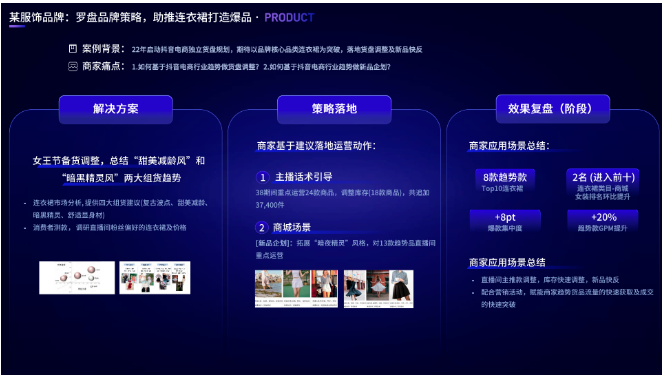The height and width of the screenshot is (378, 666).
Task: Click the 解决方案 header button
Action: [116, 109]
